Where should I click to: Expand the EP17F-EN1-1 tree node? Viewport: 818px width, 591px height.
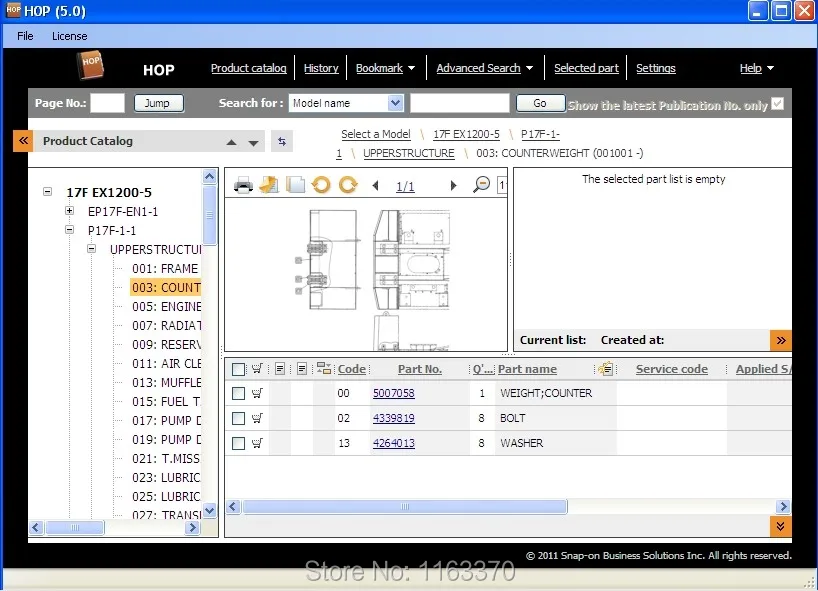pos(69,211)
